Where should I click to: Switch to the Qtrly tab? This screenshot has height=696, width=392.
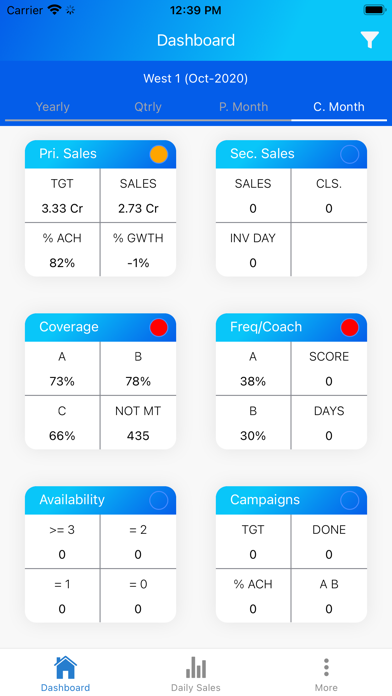pos(148,107)
